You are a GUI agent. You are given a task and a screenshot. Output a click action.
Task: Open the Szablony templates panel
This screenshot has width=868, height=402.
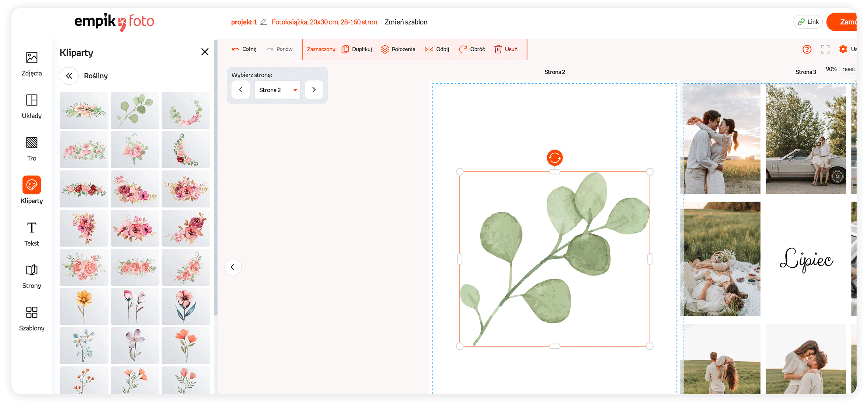[x=32, y=318]
